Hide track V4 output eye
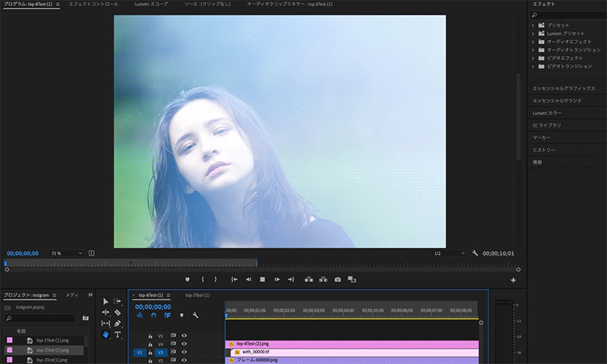The width and height of the screenshot is (607, 364). 184,344
